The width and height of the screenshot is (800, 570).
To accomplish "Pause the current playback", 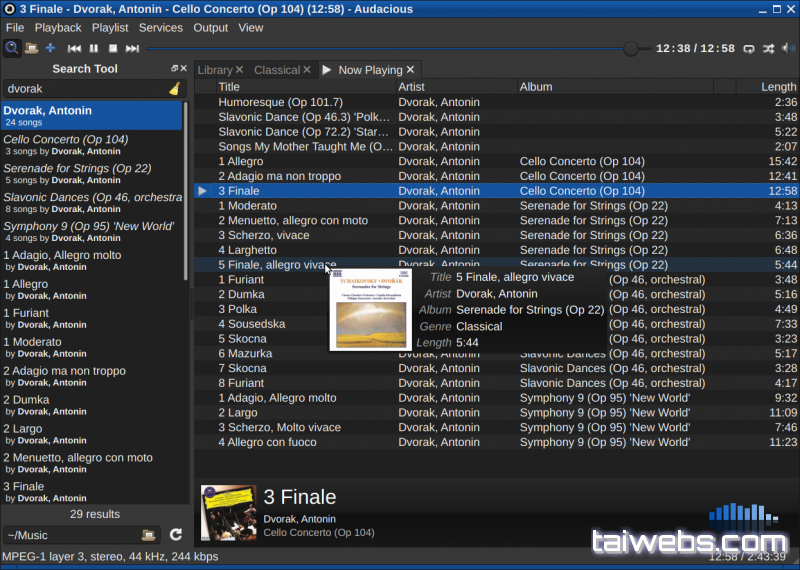I will [94, 48].
